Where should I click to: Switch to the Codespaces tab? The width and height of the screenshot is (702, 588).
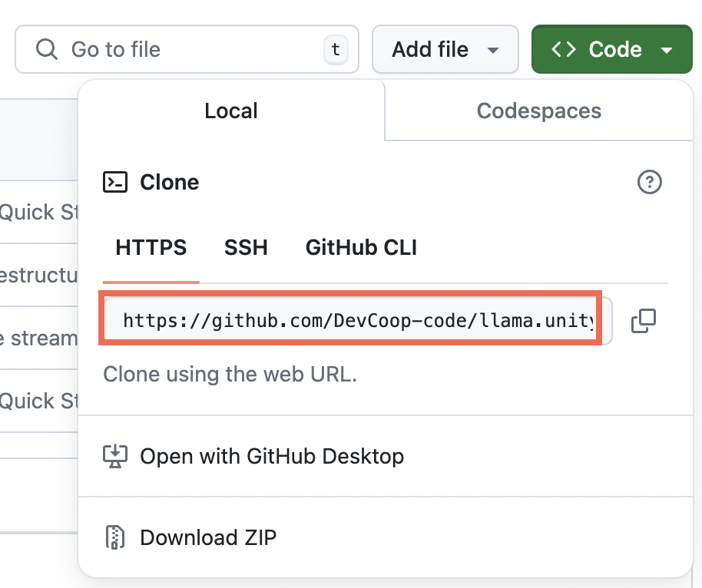pos(538,111)
